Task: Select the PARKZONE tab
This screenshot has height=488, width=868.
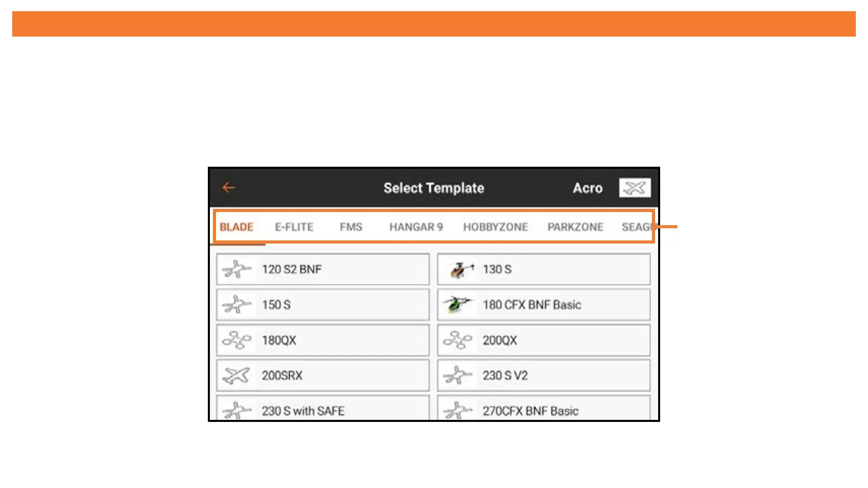Action: (575, 227)
